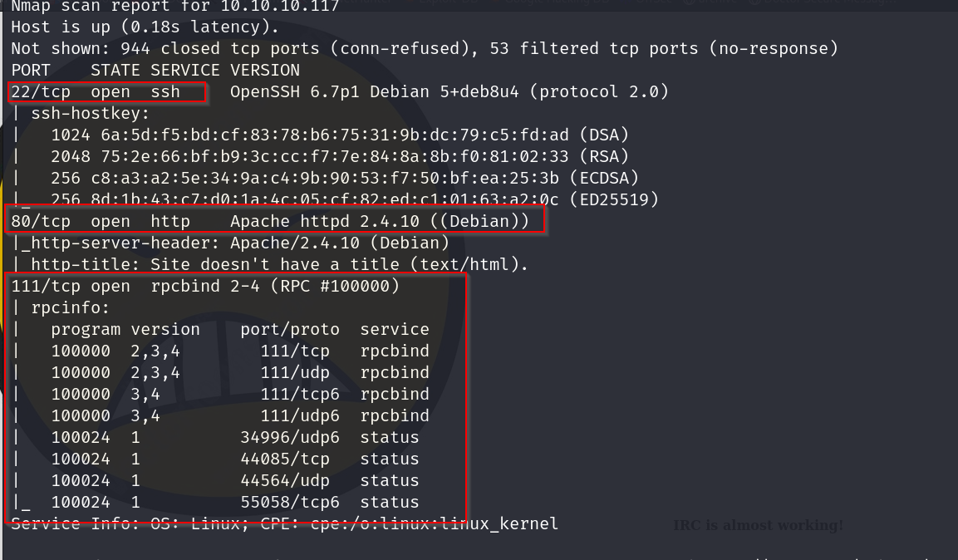Click the faint "IRC is almost working!" text
Viewport: 958px width, 560px height.
[758, 525]
